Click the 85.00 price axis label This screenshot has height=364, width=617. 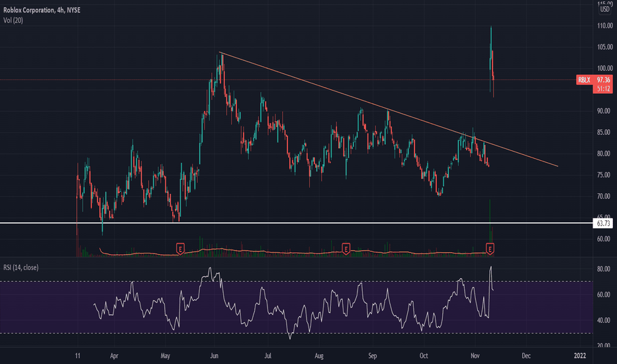click(605, 132)
